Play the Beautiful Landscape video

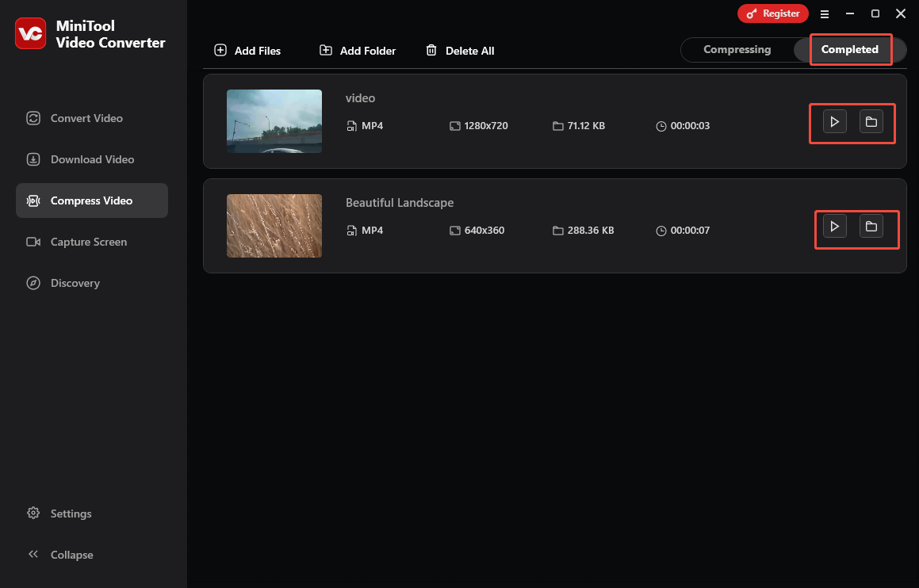tap(835, 226)
